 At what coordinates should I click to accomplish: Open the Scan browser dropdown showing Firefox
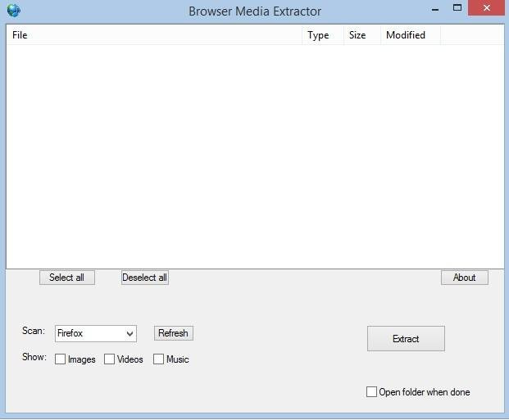tap(96, 333)
